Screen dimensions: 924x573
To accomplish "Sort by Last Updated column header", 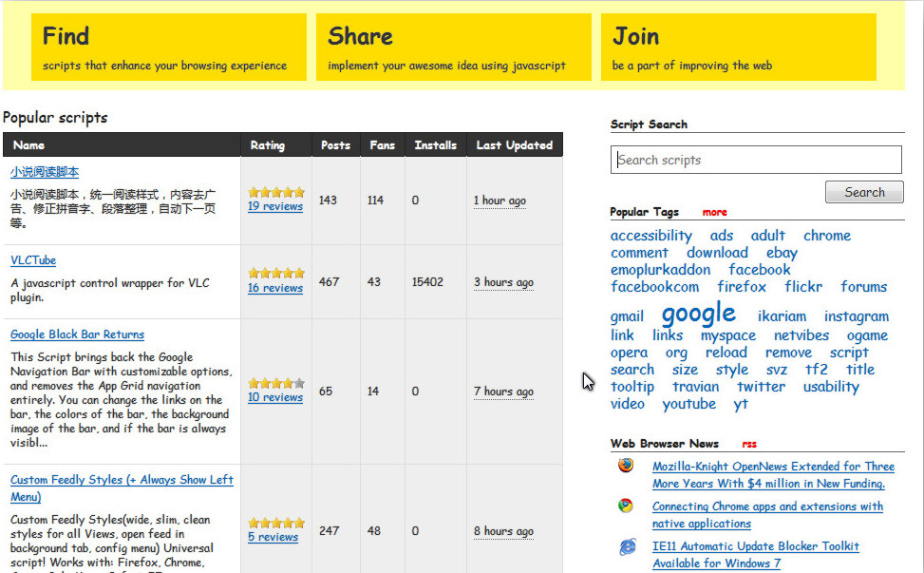I will click(x=514, y=145).
